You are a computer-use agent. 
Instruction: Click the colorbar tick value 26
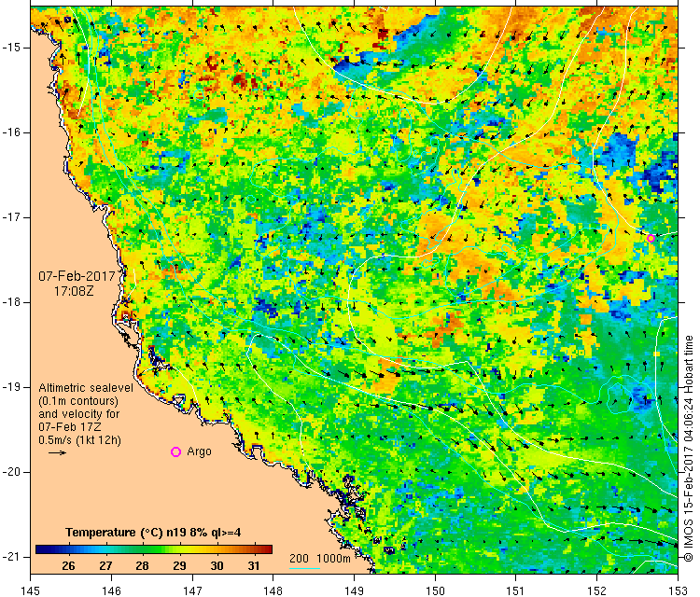click(68, 566)
